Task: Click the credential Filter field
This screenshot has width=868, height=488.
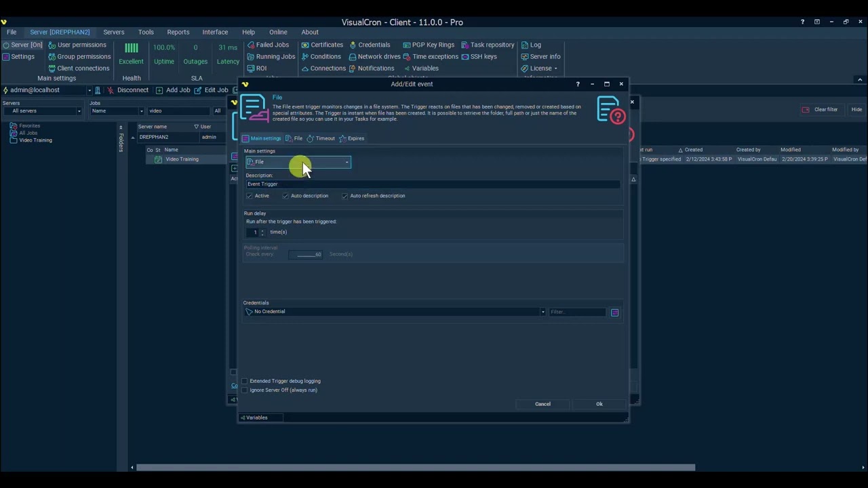Action: 577,312
